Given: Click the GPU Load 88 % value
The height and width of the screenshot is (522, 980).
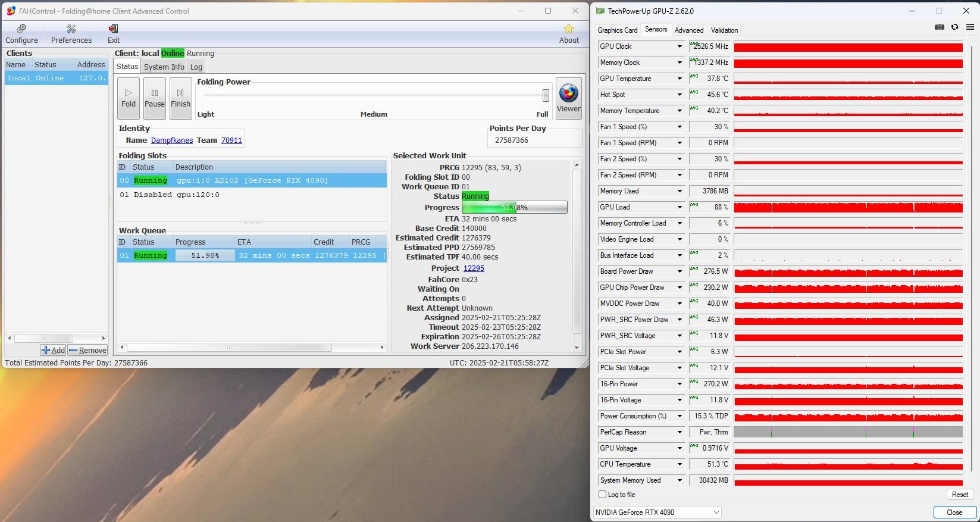Looking at the screenshot, I should [x=710, y=207].
